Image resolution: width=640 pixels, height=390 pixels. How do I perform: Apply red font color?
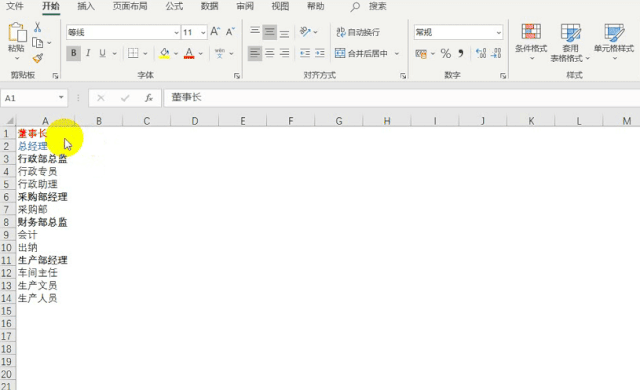pos(189,53)
